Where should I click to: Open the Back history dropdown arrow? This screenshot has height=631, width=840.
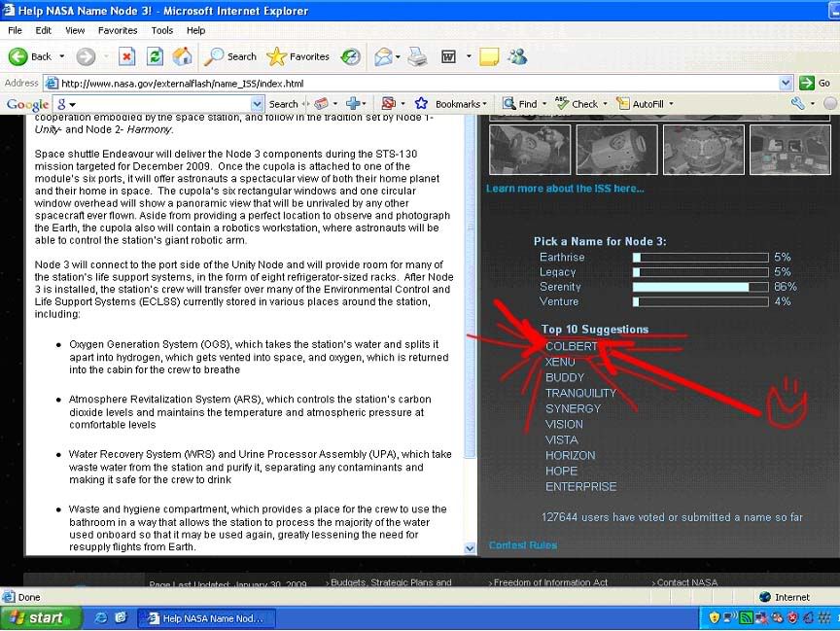(x=61, y=56)
